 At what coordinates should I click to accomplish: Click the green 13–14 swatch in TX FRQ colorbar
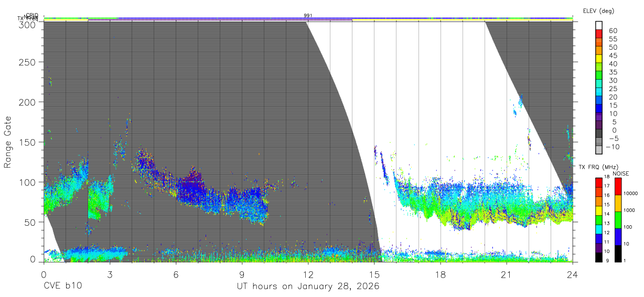(598, 220)
